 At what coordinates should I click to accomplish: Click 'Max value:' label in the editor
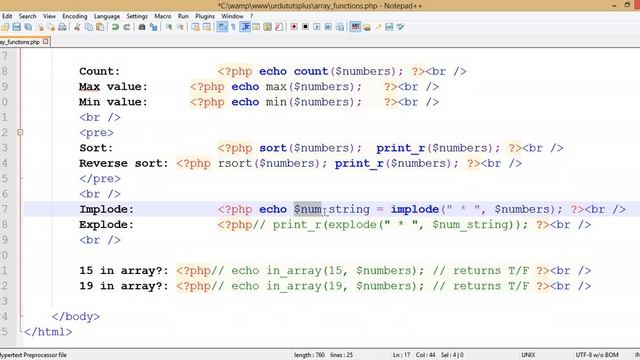(113, 87)
